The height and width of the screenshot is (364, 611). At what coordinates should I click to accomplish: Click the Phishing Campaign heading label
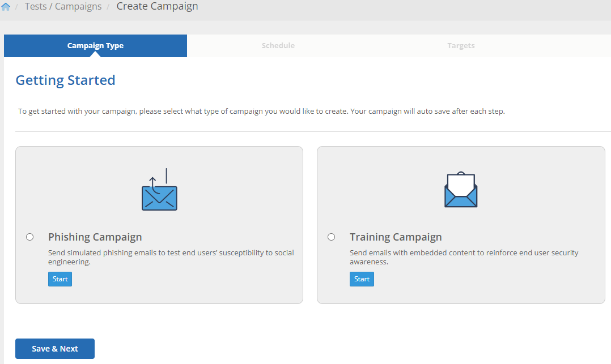tap(95, 237)
